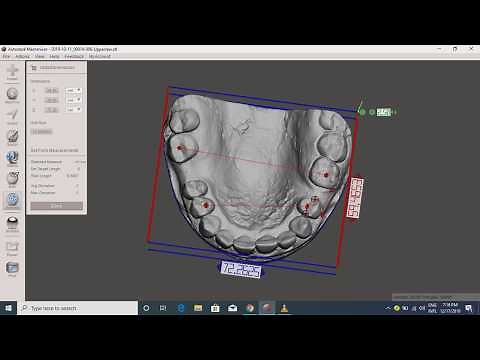The width and height of the screenshot is (480, 360).
Task: Click the green highlighted value box in viewport
Action: [383, 112]
